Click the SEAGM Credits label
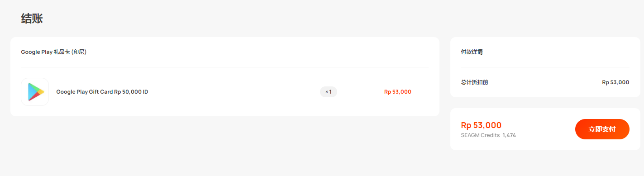644x176 pixels. [480, 135]
